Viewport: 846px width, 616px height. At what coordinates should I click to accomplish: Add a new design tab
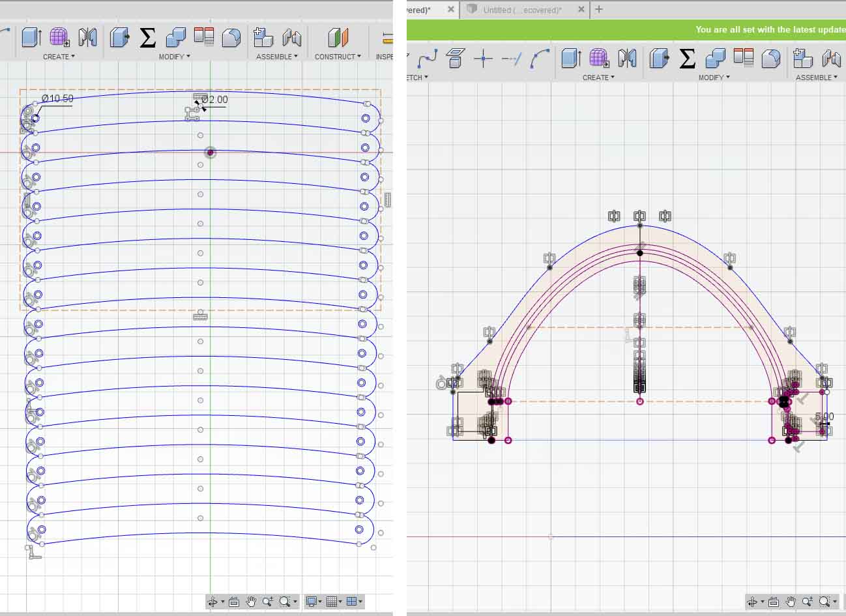pyautogui.click(x=599, y=9)
